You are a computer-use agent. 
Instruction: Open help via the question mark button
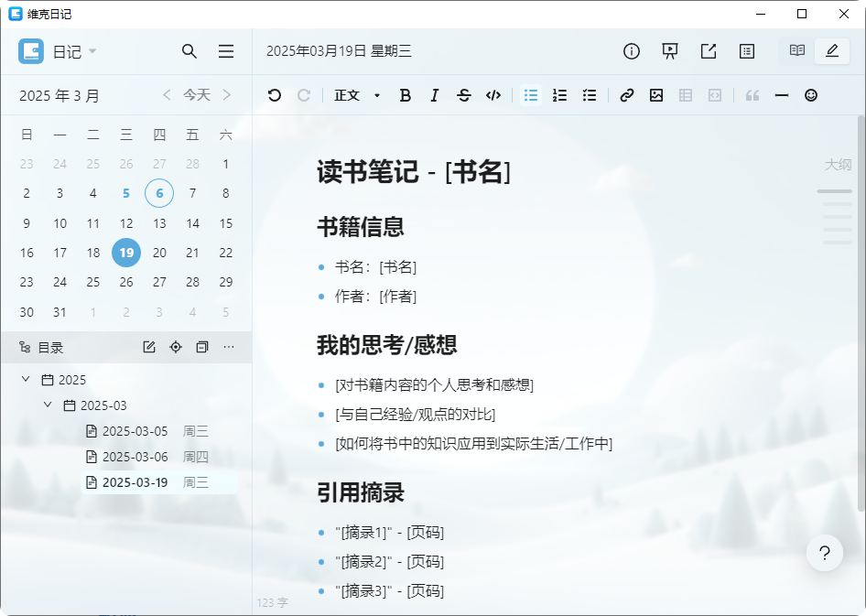[x=824, y=553]
